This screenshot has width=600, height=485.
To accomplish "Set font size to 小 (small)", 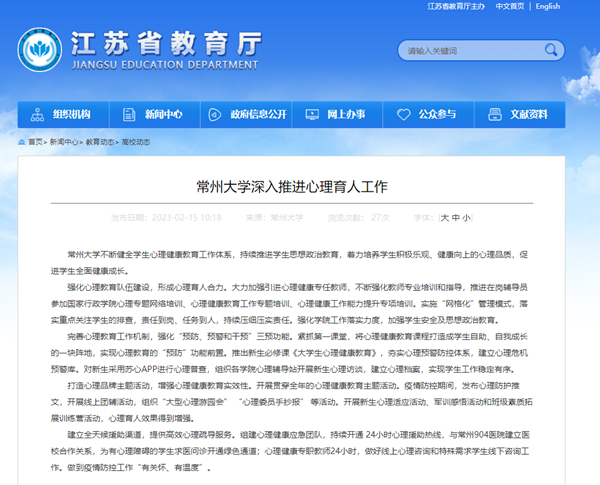I will point(464,216).
